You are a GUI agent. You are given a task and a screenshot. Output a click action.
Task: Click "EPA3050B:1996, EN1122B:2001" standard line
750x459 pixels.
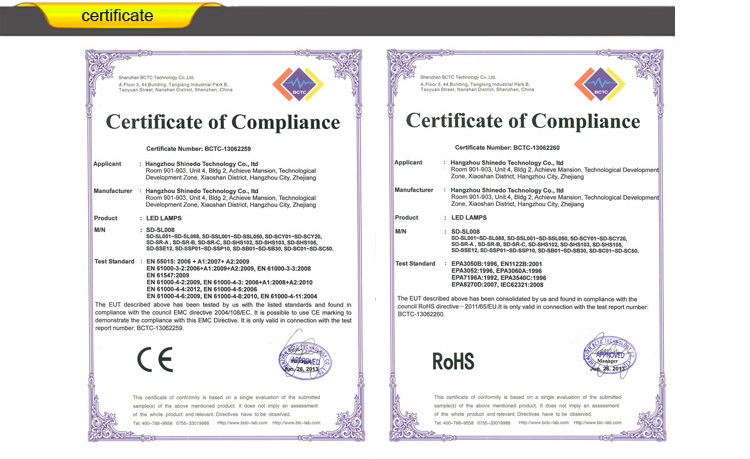pyautogui.click(x=496, y=264)
